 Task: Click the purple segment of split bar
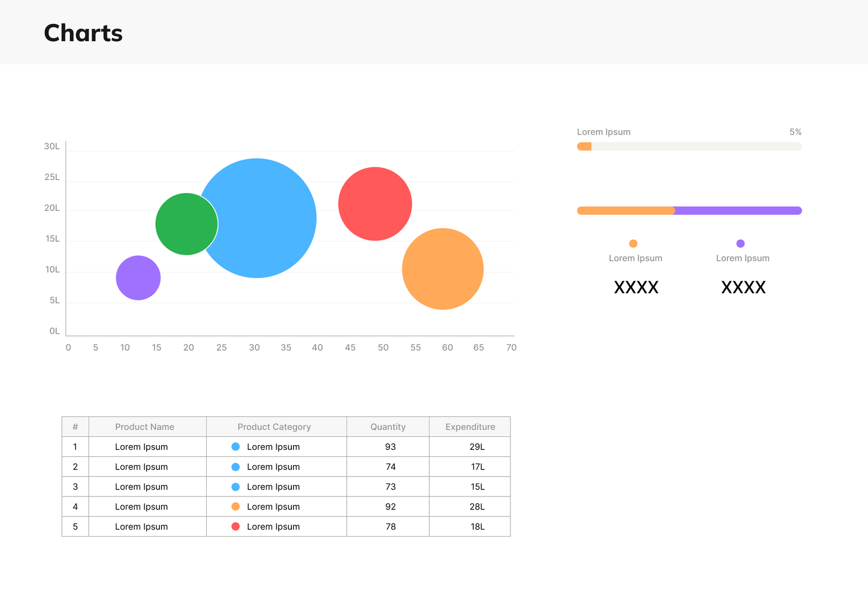[738, 211]
